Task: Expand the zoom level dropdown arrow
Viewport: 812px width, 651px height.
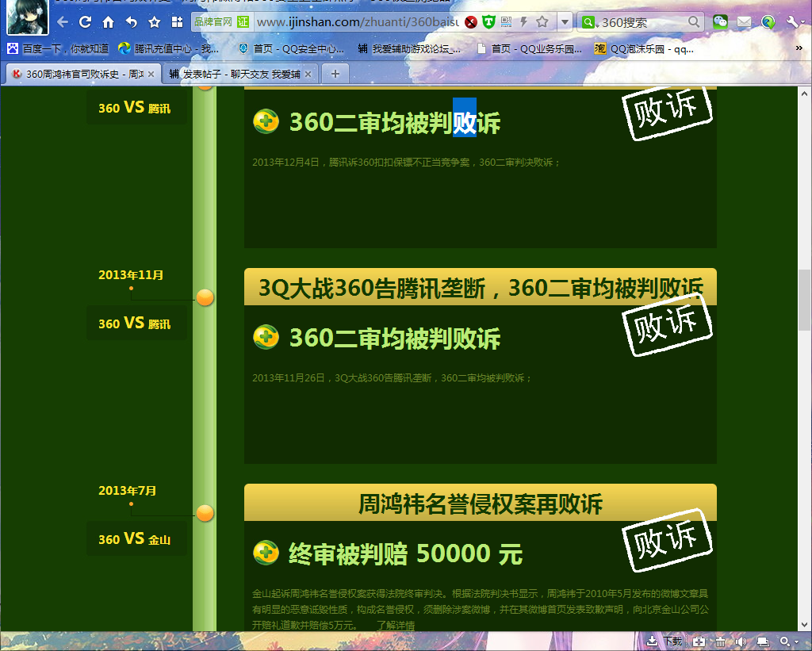Action: [x=796, y=641]
